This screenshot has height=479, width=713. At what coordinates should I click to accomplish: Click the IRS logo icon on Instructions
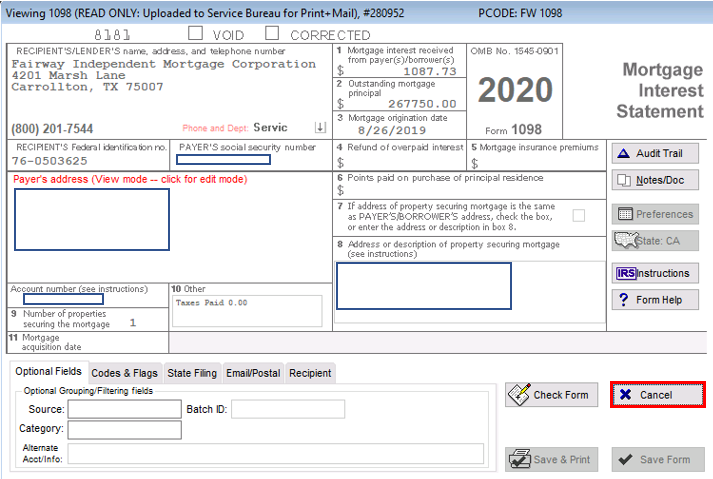(626, 273)
